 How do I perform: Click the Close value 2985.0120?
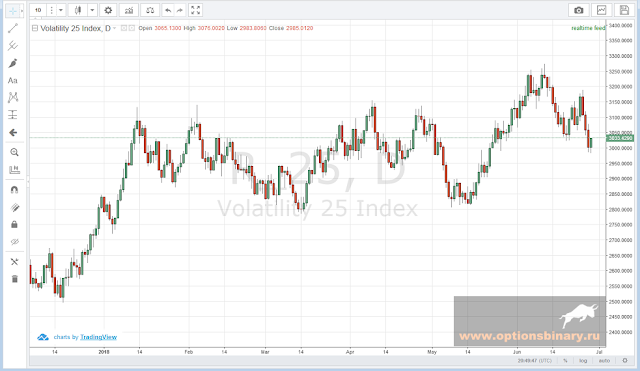pyautogui.click(x=299, y=28)
